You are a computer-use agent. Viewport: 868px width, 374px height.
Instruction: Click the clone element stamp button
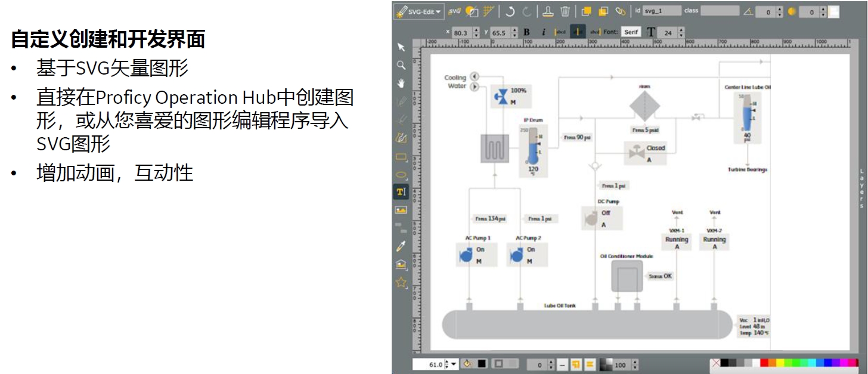pos(547,11)
